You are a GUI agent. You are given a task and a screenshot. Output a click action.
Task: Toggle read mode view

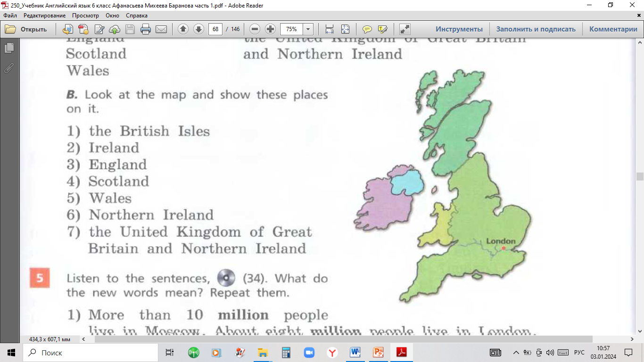pos(405,29)
